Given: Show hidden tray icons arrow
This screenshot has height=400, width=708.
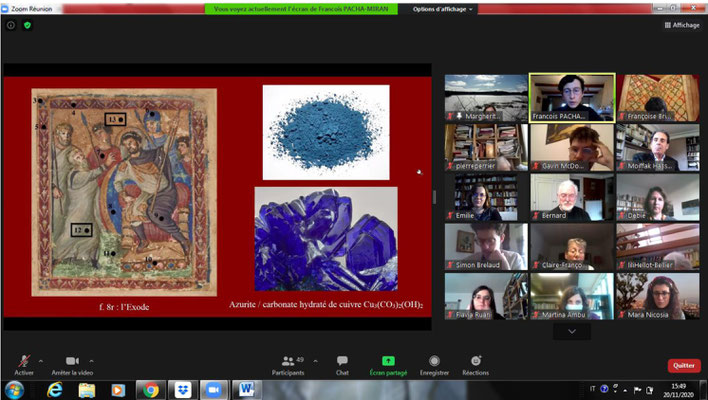Looking at the screenshot, I should [625, 390].
